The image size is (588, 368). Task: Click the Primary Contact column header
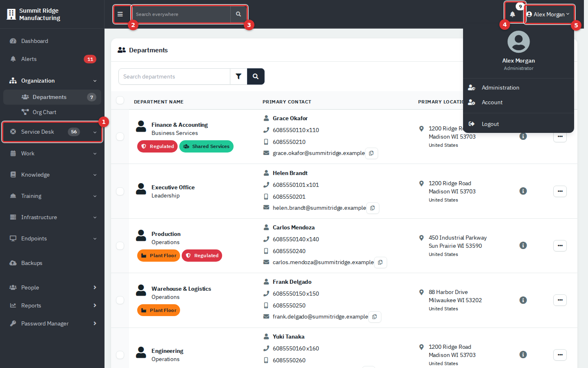[x=287, y=102]
